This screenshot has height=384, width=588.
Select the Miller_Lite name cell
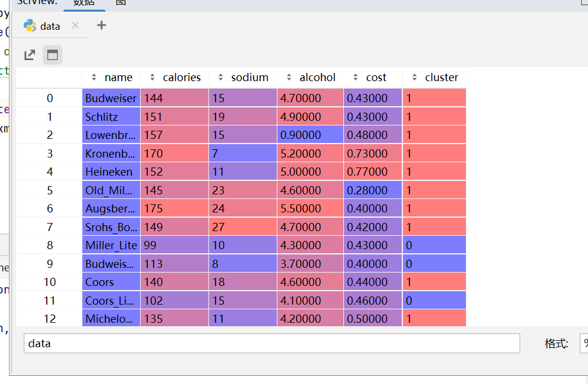pyautogui.click(x=112, y=245)
